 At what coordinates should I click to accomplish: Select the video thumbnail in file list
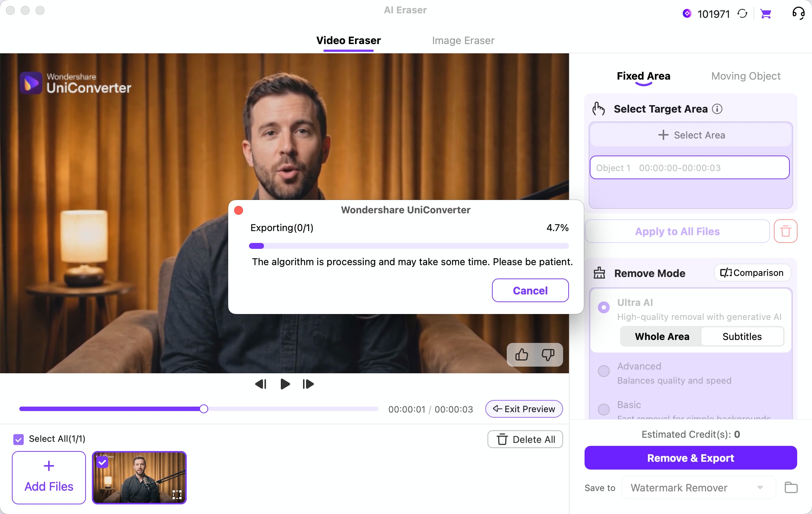tap(139, 477)
